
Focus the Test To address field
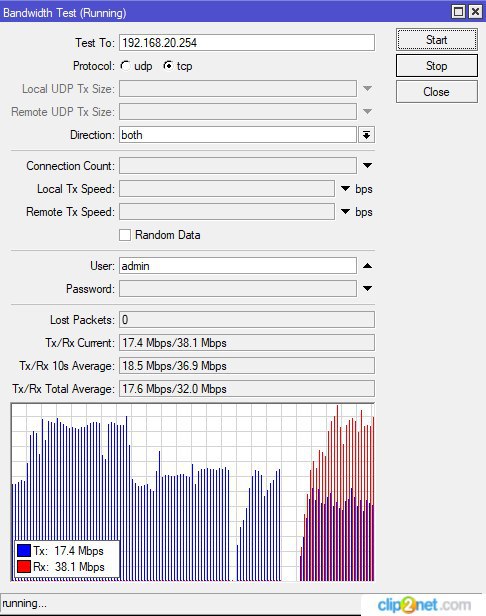(247, 43)
